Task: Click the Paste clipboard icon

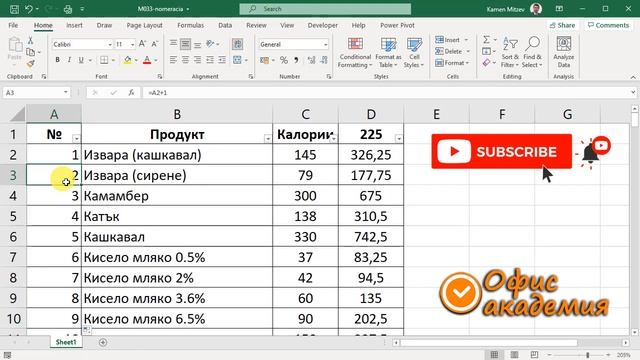Action: [15, 45]
